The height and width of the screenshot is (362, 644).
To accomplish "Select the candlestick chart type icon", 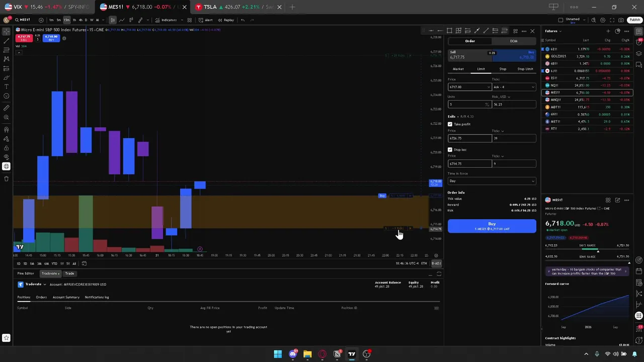I will coord(112,20).
